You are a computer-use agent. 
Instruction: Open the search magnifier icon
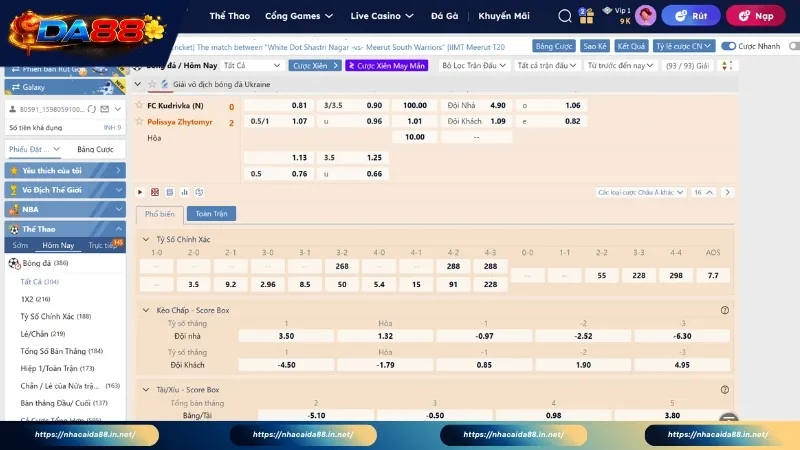(564, 16)
